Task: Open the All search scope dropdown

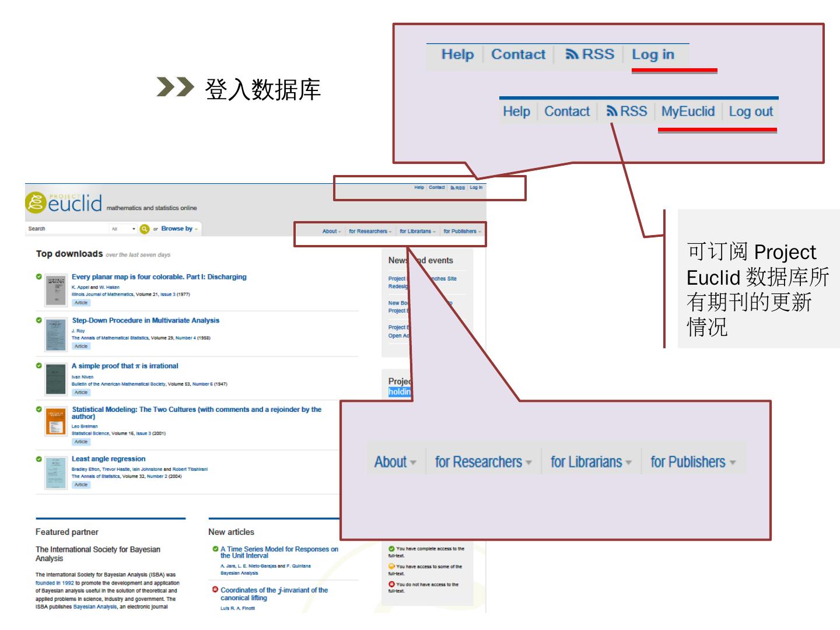Action: [x=123, y=229]
